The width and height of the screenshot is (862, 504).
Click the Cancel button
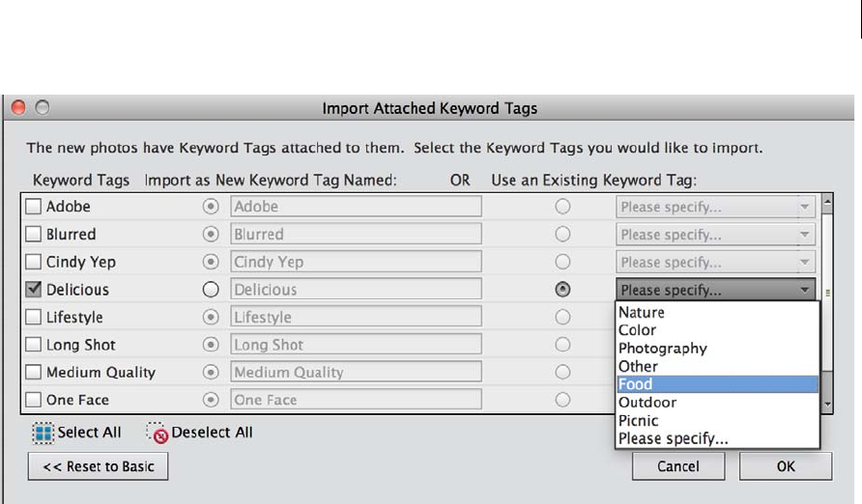point(676,466)
